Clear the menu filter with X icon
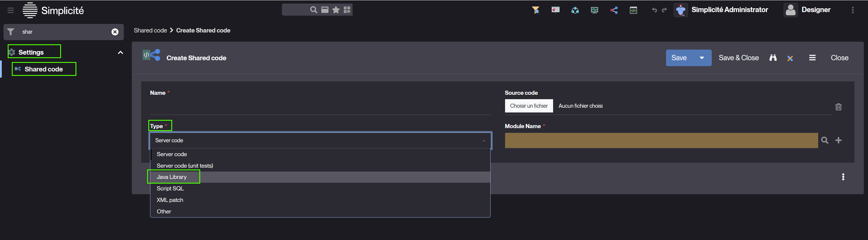The height and width of the screenshot is (240, 868). click(x=115, y=32)
